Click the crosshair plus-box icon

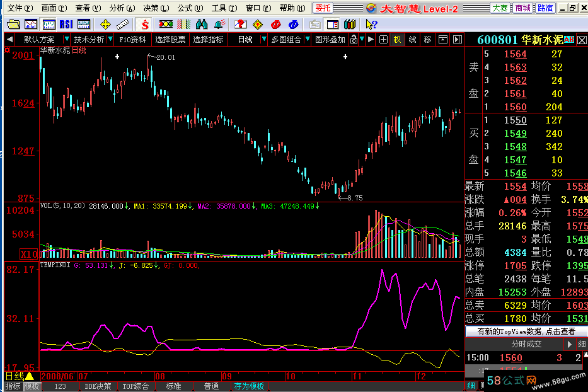pyautogui.click(x=383, y=39)
